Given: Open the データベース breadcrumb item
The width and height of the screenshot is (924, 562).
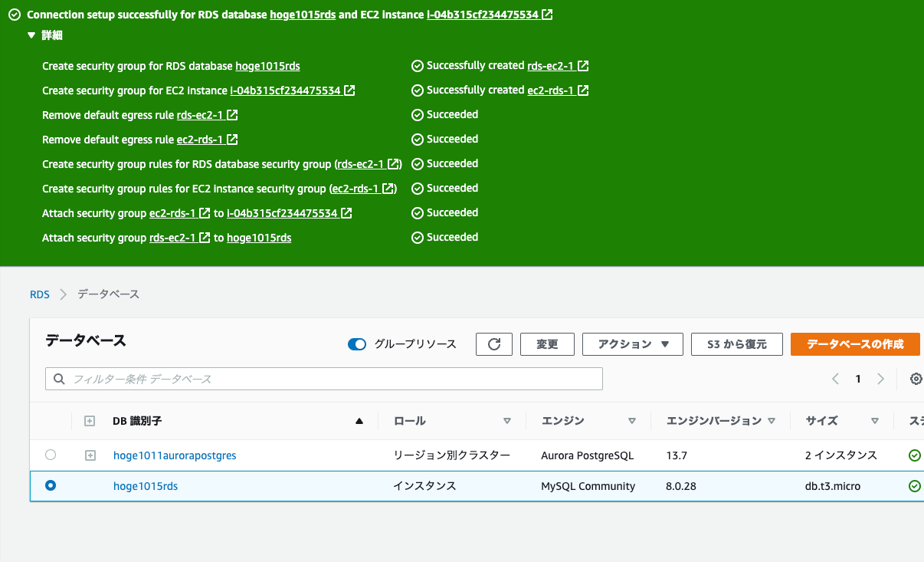Looking at the screenshot, I should [x=106, y=294].
